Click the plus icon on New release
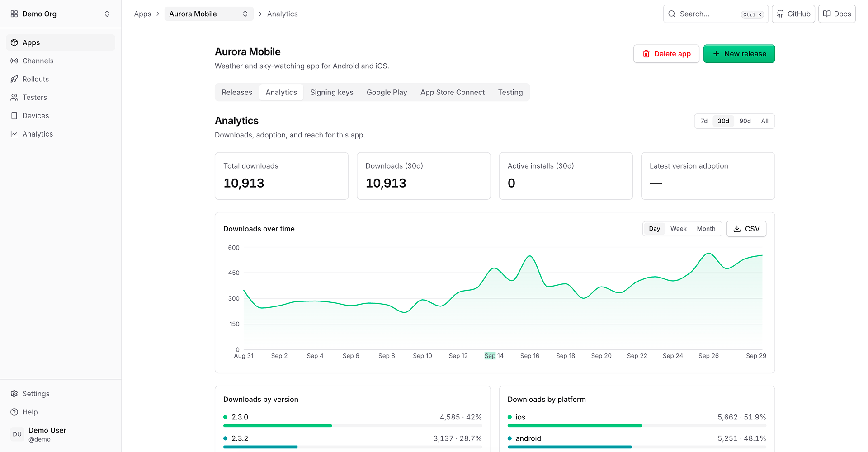The image size is (868, 452). click(x=716, y=54)
